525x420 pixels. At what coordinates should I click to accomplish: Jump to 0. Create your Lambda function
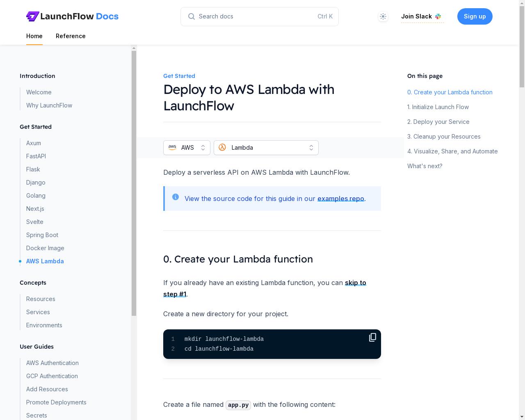click(450, 92)
